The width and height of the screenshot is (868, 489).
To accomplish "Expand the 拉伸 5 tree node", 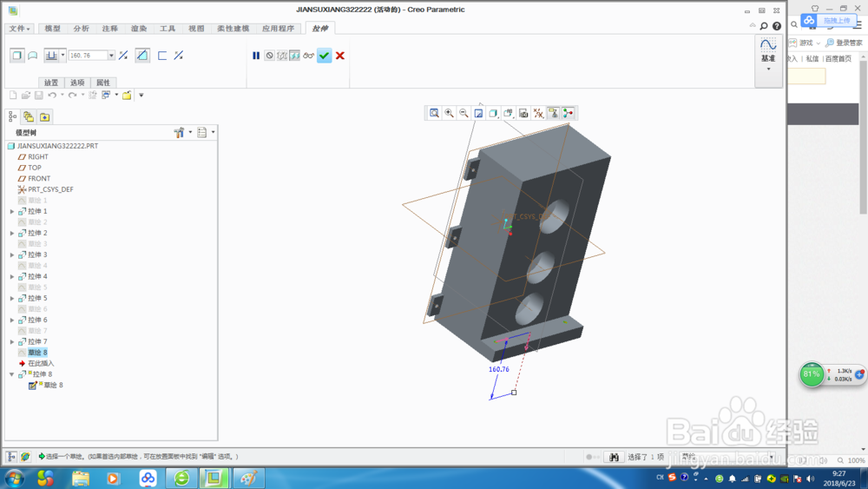I will click(x=12, y=299).
